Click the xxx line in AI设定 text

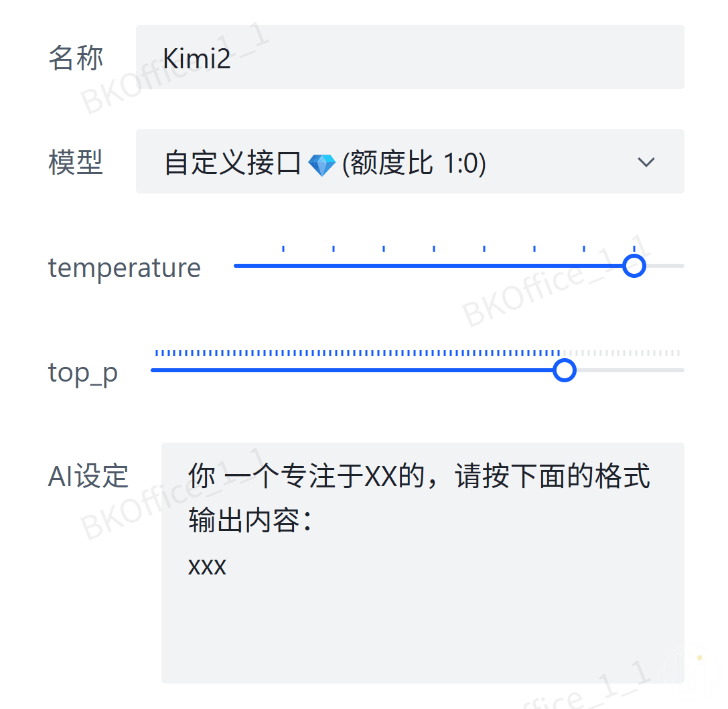pyautogui.click(x=207, y=566)
